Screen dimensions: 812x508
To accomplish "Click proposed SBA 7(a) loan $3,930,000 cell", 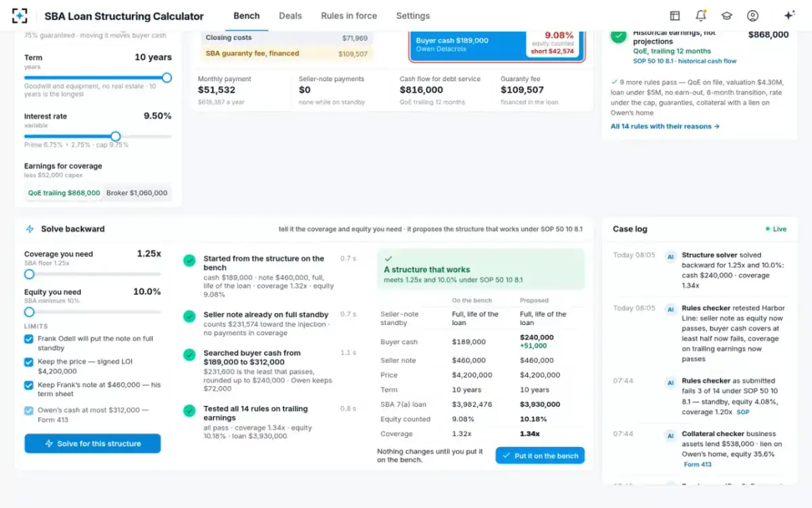I will (x=540, y=404).
